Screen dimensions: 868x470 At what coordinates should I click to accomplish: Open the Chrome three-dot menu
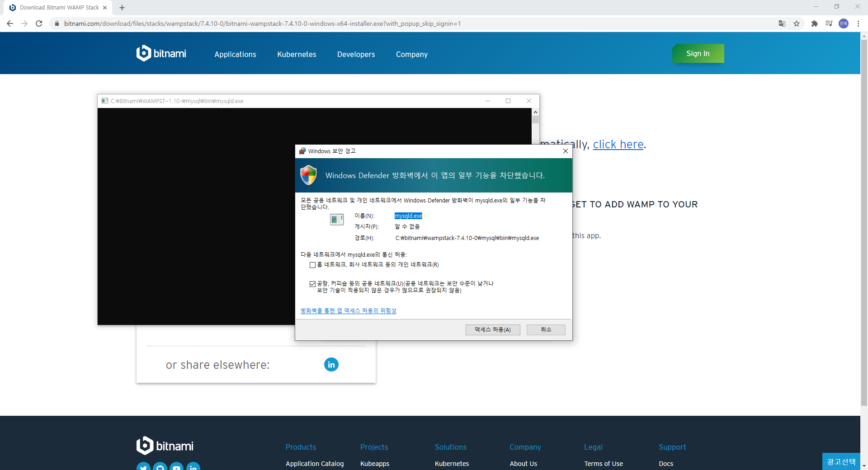pyautogui.click(x=858, y=23)
